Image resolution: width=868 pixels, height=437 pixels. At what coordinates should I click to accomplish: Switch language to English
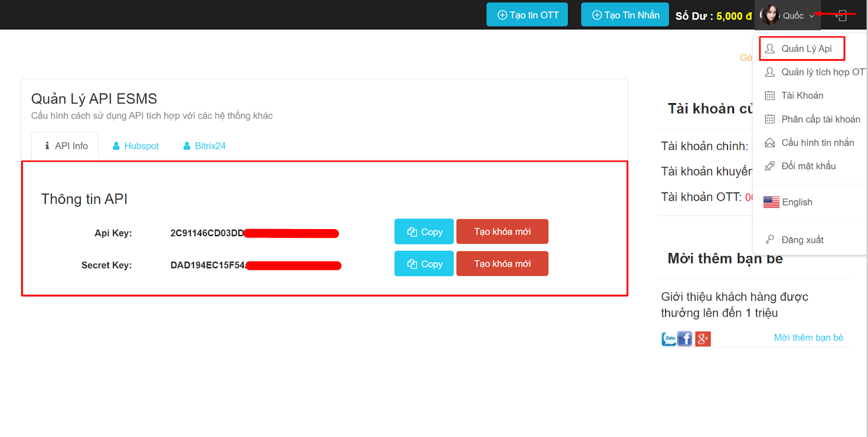click(x=797, y=202)
